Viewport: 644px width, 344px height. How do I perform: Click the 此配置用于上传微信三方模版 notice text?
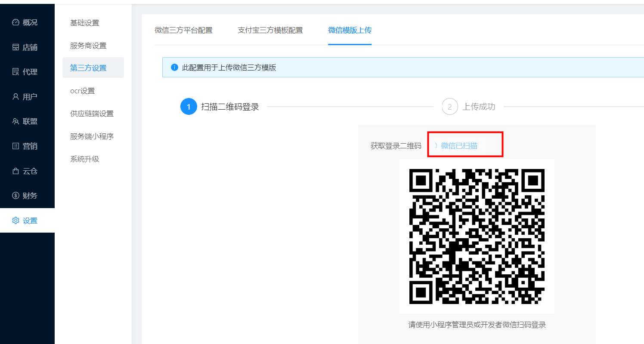pos(229,68)
